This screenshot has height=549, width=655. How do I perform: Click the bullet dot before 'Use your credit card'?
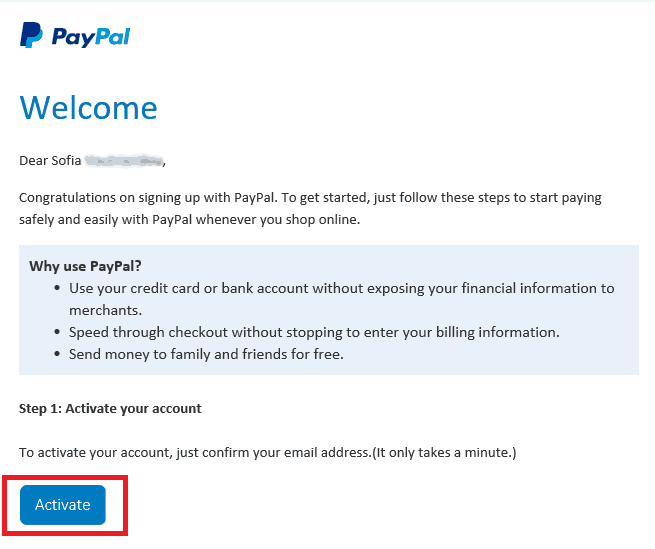click(58, 288)
